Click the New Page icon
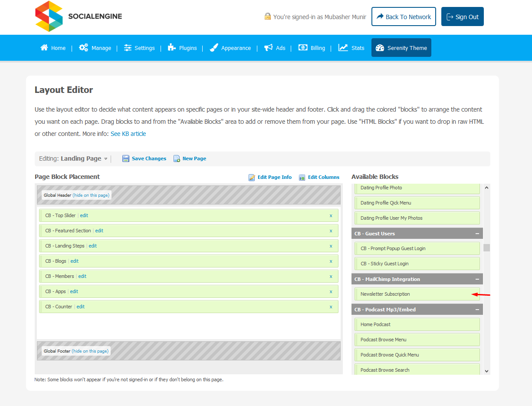Image resolution: width=532 pixels, height=406 pixels. tap(177, 158)
